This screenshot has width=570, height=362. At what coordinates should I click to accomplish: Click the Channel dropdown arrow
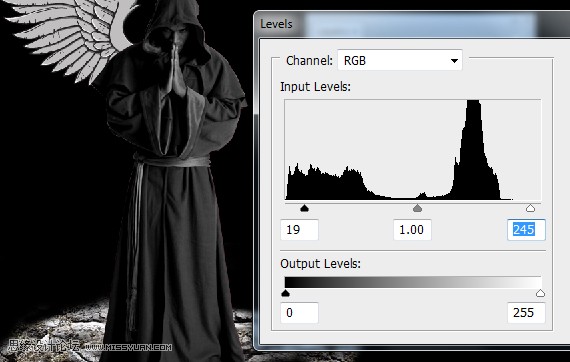tap(454, 61)
